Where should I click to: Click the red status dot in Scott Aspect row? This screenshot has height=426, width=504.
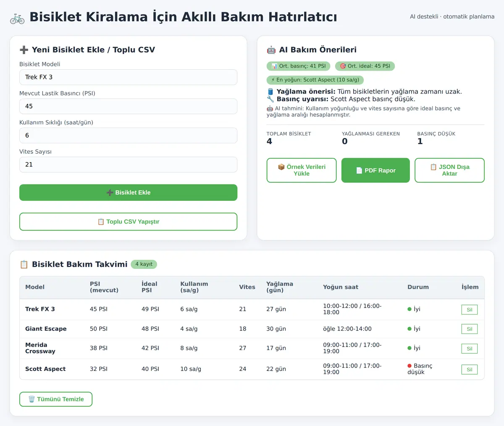(409, 366)
